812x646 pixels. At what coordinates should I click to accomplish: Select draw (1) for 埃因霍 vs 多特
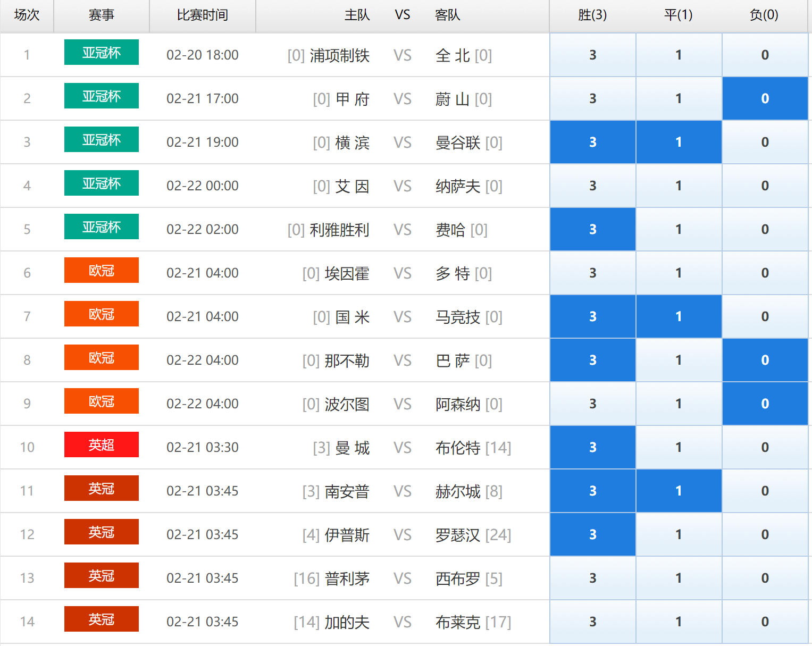[x=679, y=273]
